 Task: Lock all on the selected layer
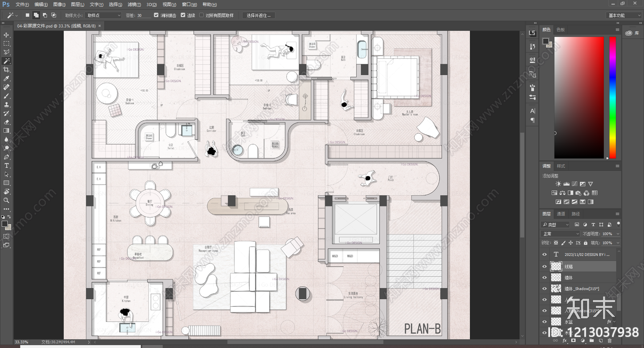pos(586,243)
